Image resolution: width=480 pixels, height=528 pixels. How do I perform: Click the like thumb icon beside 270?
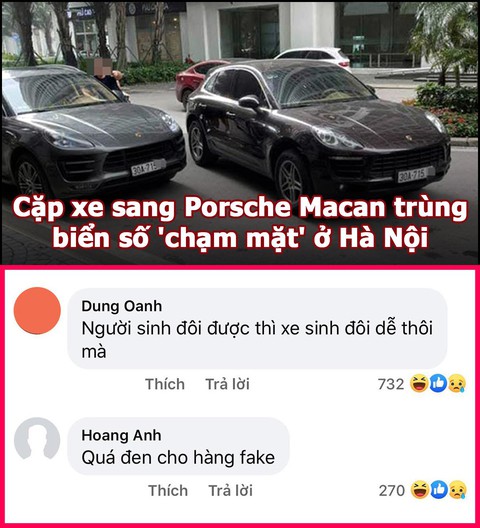(439, 490)
